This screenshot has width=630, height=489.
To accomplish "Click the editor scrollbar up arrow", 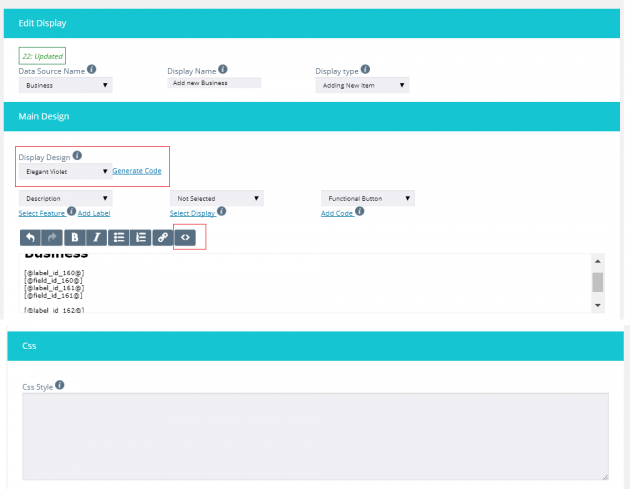I will point(598,261).
